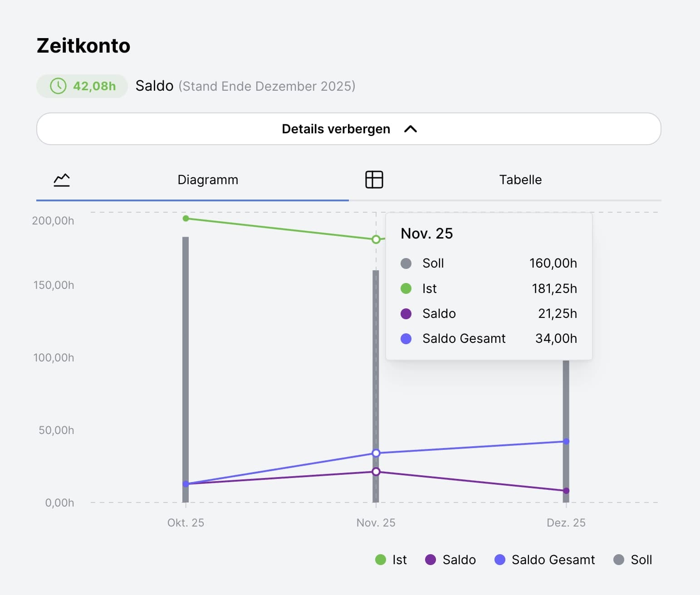Collapse details via the chevron-up arrow
Screen dimensions: 700x595
click(411, 129)
